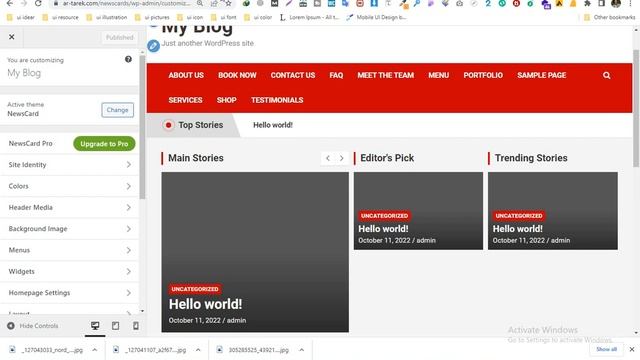The width and height of the screenshot is (640, 360).
Task: Click the Published button
Action: pos(119,38)
